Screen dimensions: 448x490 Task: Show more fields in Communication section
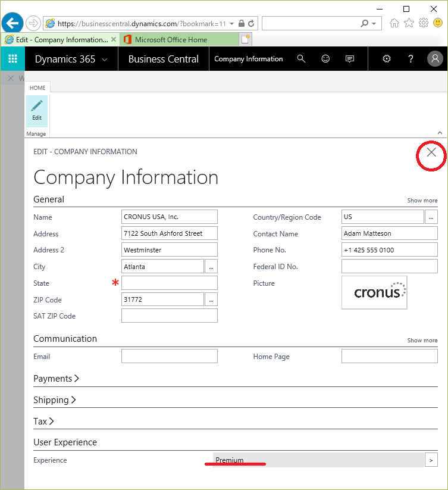pyautogui.click(x=422, y=341)
